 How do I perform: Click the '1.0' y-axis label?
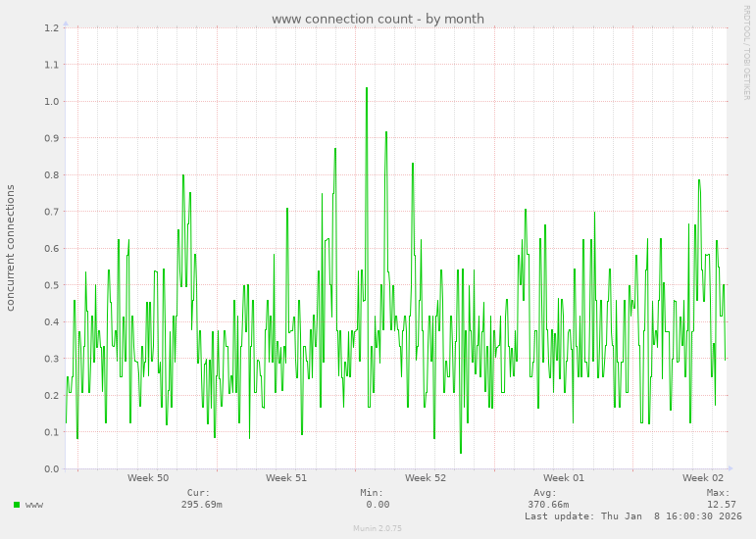[52, 102]
